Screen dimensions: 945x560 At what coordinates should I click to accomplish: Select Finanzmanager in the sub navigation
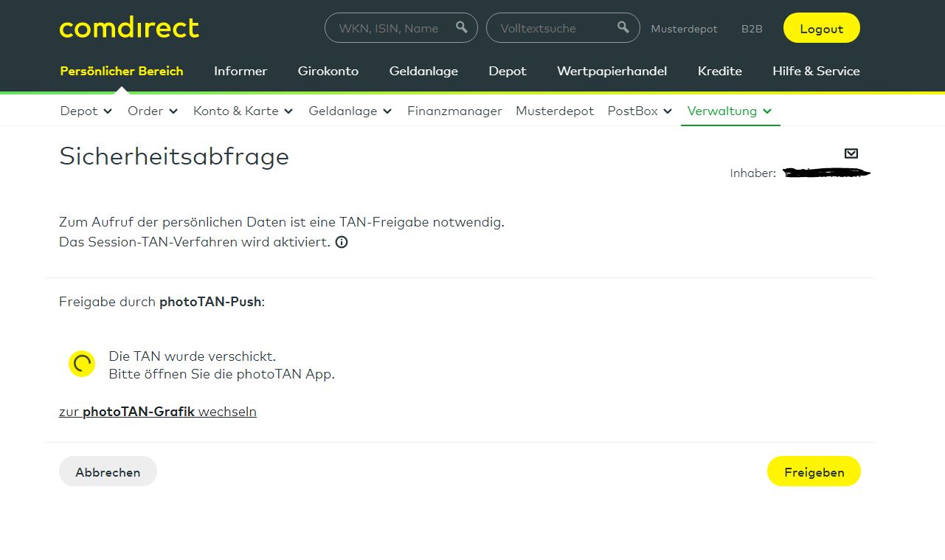454,111
